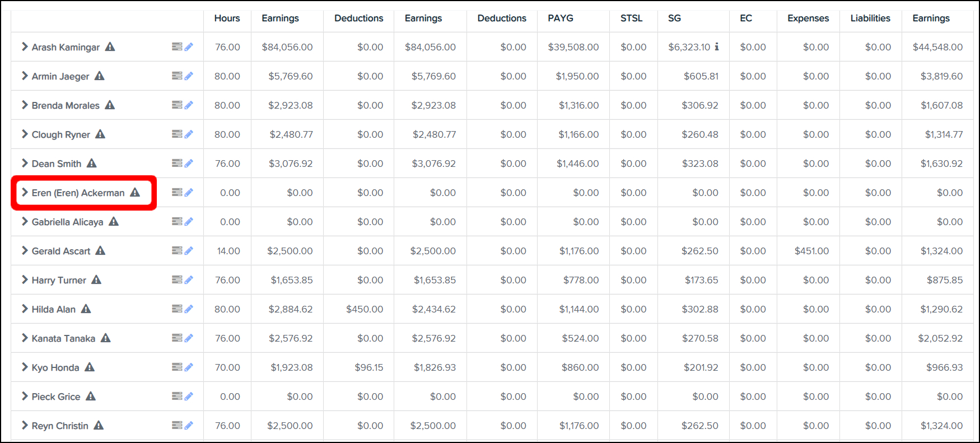Open the pay details list icon for Armin Jaeger
Image resolution: width=980 pixels, height=443 pixels.
click(177, 76)
